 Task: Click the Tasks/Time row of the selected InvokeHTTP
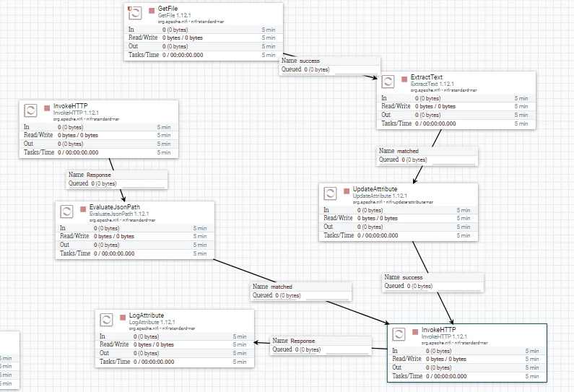(467, 376)
